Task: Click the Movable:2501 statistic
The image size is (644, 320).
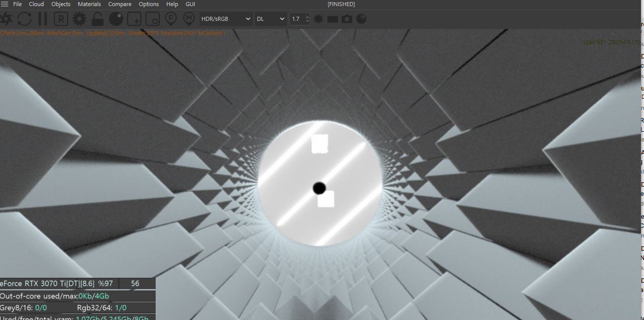Action: [179, 33]
